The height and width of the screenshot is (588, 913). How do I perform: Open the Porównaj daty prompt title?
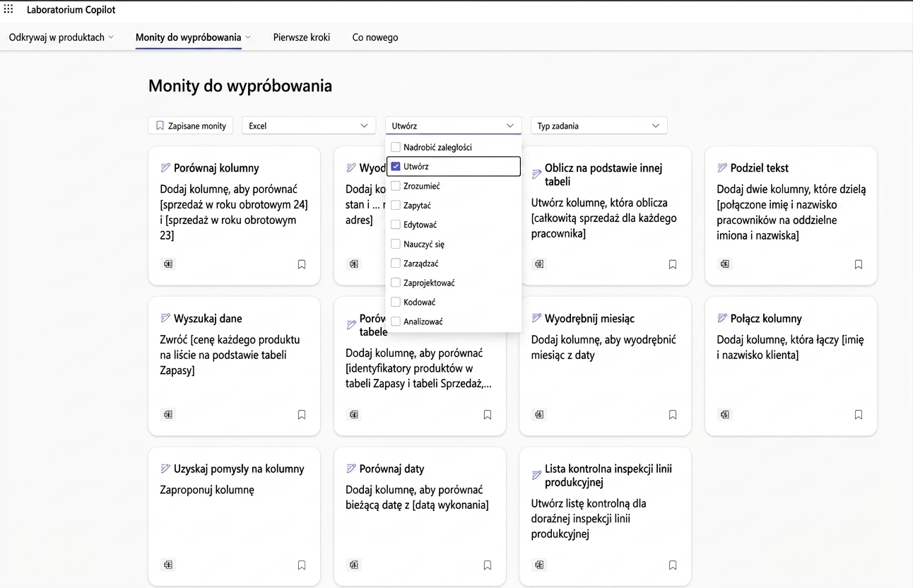[392, 469]
